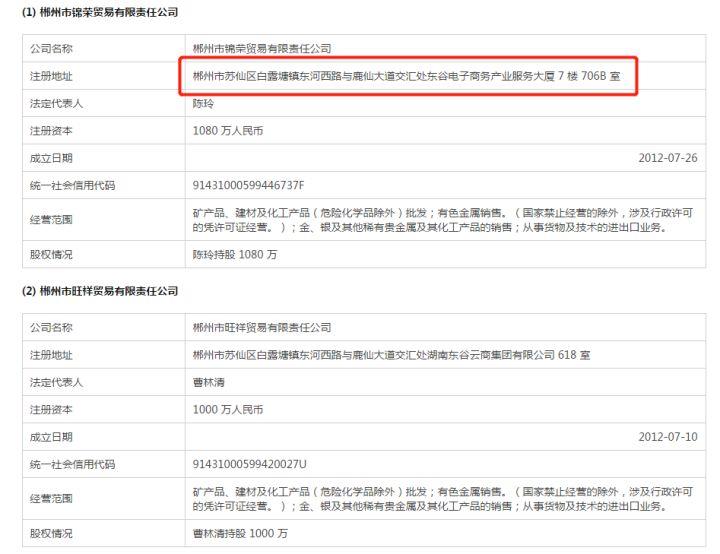Screen dimensions: 720x554
Task: Select legal representative name 曹林涛
Action: [x=209, y=382]
